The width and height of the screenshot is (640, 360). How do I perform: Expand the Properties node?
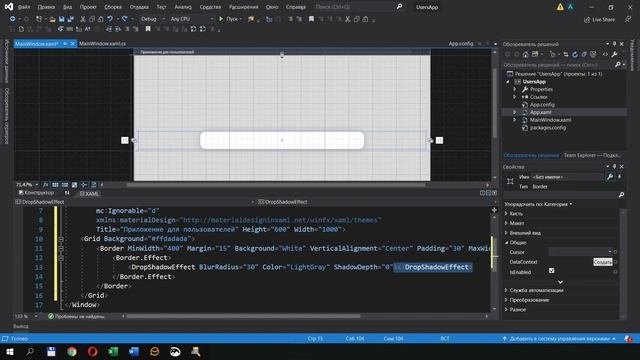[x=515, y=89]
